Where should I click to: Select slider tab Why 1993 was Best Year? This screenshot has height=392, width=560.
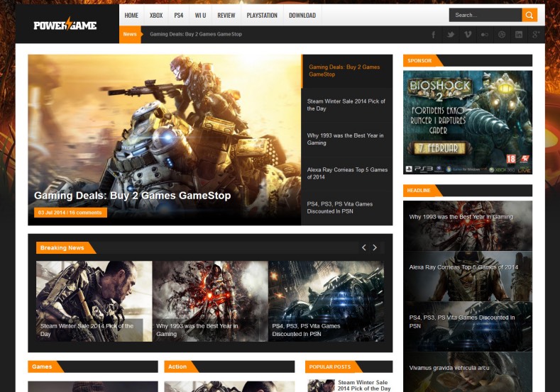click(x=347, y=139)
